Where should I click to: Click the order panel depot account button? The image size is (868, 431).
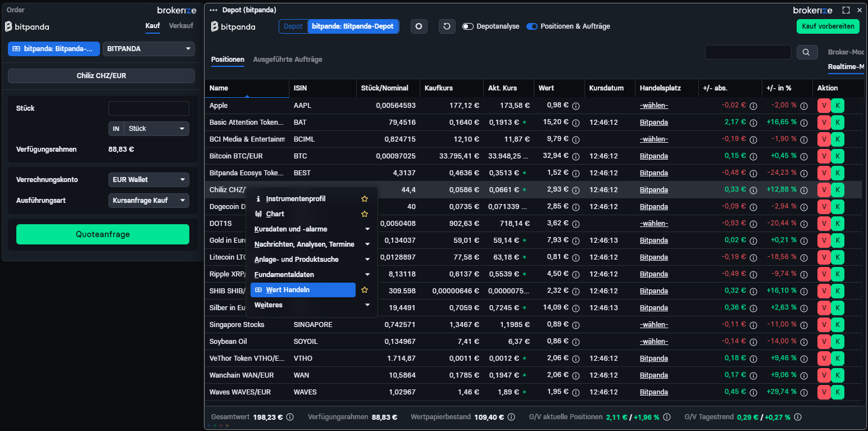[54, 49]
